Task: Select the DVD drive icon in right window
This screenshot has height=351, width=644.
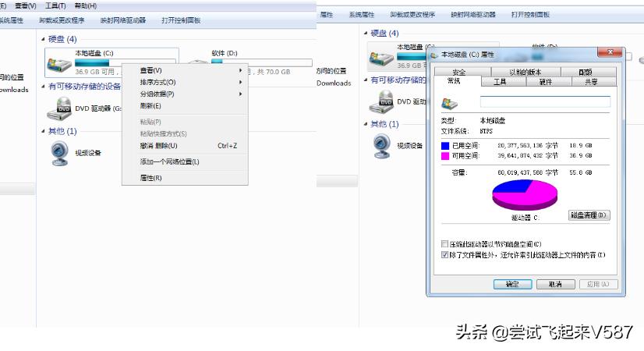Action: click(x=381, y=101)
